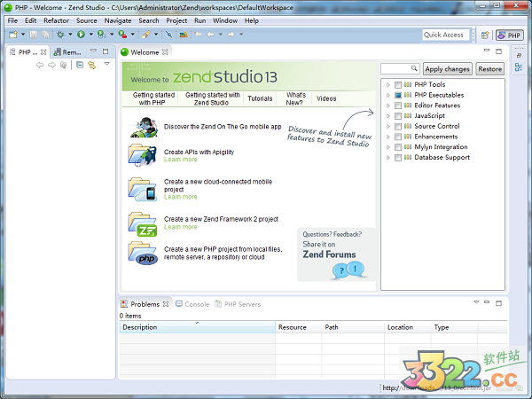Toggle the JavaScript feature checkbox

398,115
